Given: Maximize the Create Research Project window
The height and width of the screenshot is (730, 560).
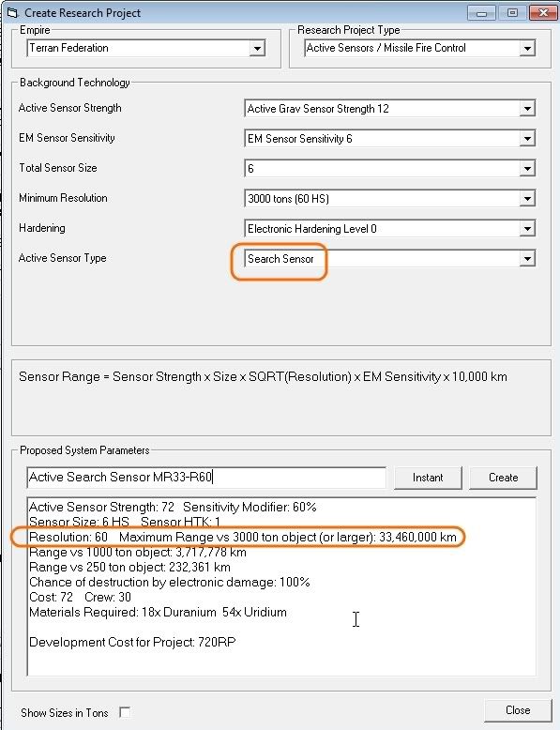Looking at the screenshot, I should 512,12.
